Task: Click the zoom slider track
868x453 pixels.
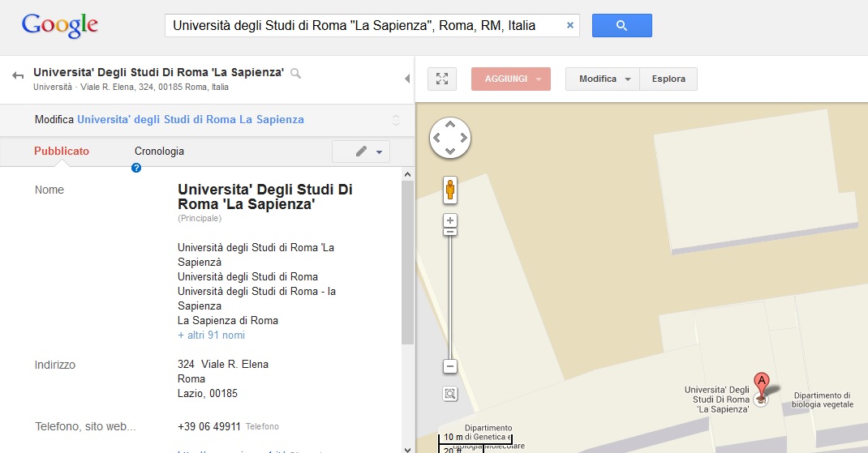Action: pos(450,299)
